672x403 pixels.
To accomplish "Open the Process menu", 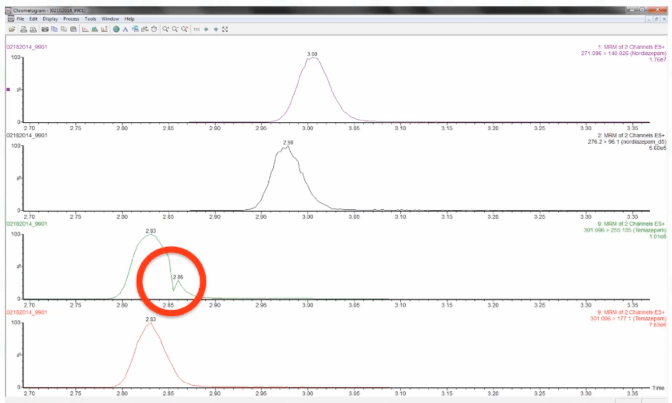I will pyautogui.click(x=71, y=18).
